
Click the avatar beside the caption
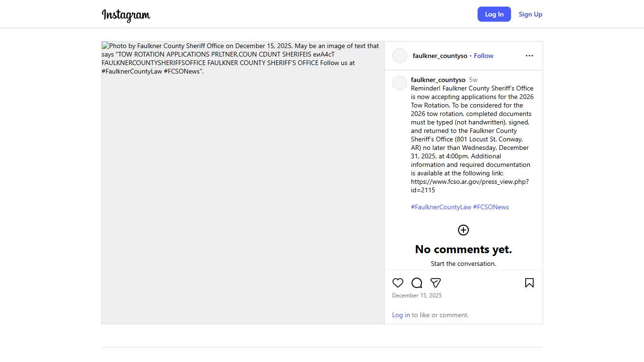(400, 83)
